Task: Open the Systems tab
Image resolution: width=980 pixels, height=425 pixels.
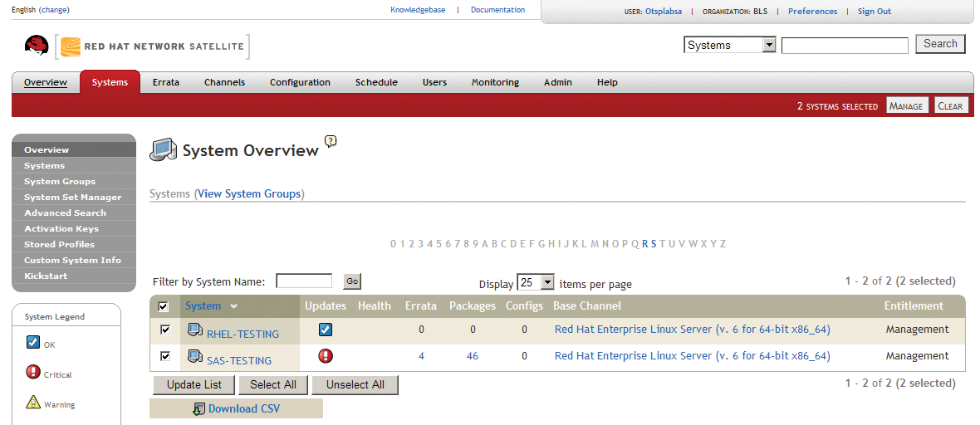Action: pos(110,82)
